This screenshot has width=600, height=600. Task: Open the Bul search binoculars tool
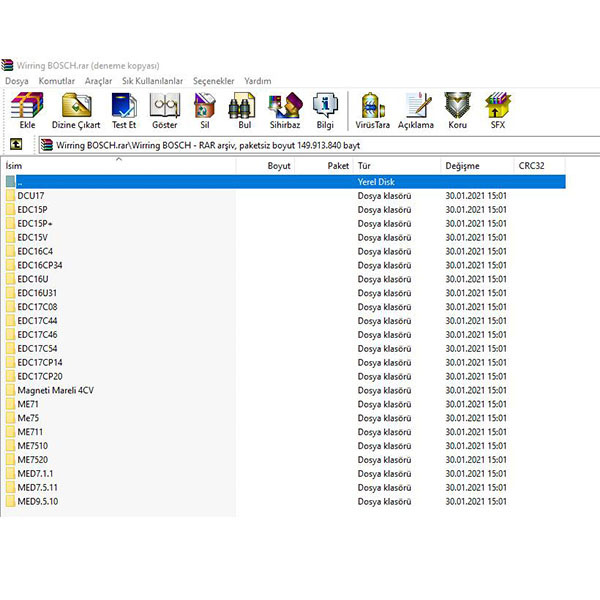[244, 110]
